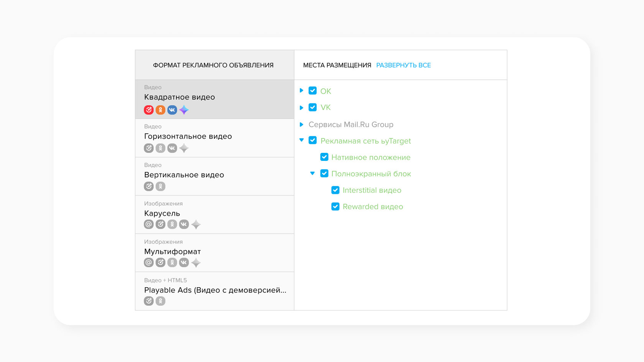
Task: Click the grey @ Mail.ru icon under Карусель
Action: (149, 224)
